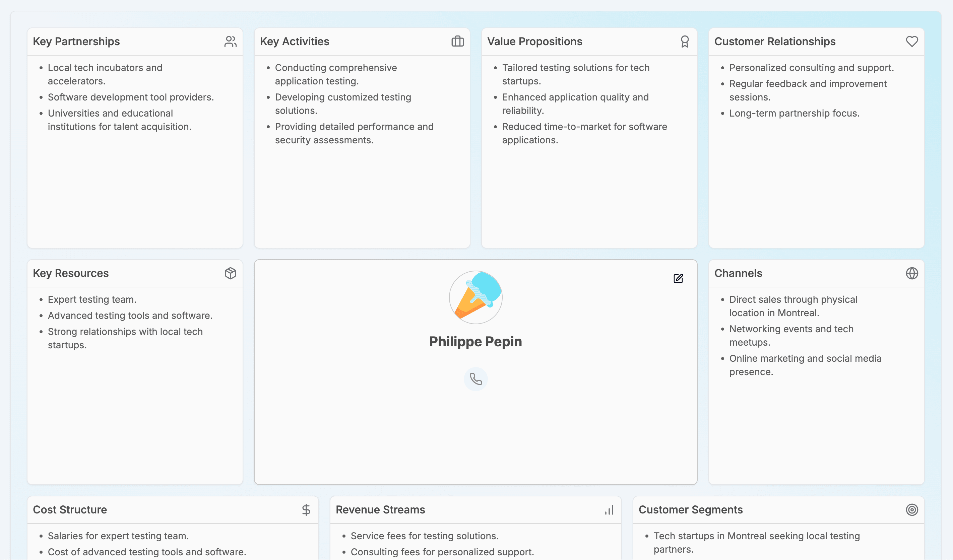Click the ice cream avatar image
953x560 pixels.
click(475, 297)
